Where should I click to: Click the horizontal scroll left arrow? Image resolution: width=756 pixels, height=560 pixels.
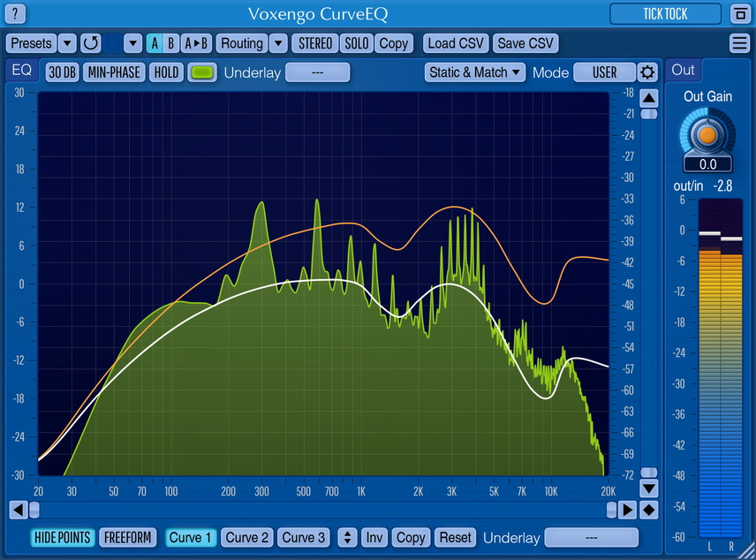click(x=19, y=510)
